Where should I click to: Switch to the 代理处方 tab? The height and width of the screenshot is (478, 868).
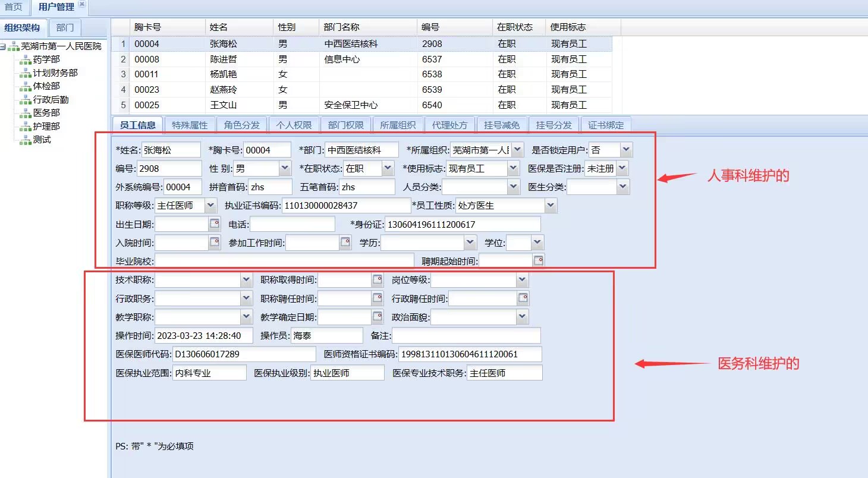pos(450,125)
